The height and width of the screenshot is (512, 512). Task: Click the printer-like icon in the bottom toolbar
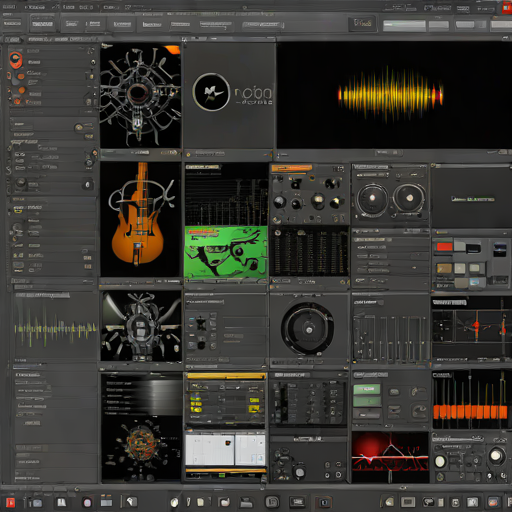pos(247,502)
